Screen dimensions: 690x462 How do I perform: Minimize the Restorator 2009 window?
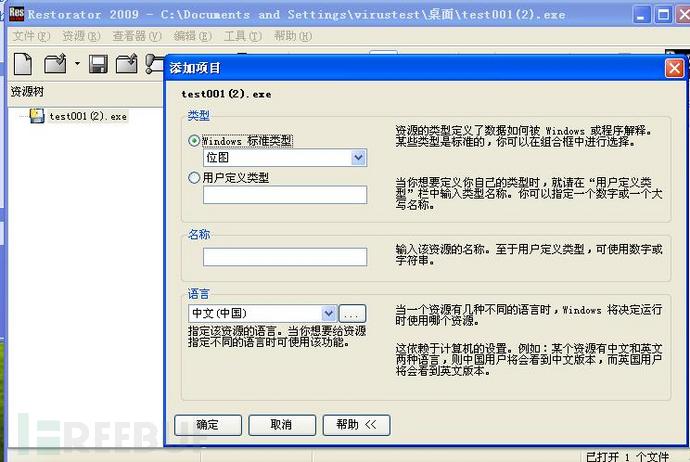point(641,15)
